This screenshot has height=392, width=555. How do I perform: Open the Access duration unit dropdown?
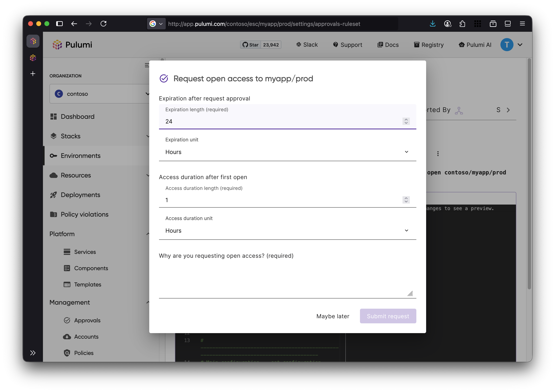287,230
